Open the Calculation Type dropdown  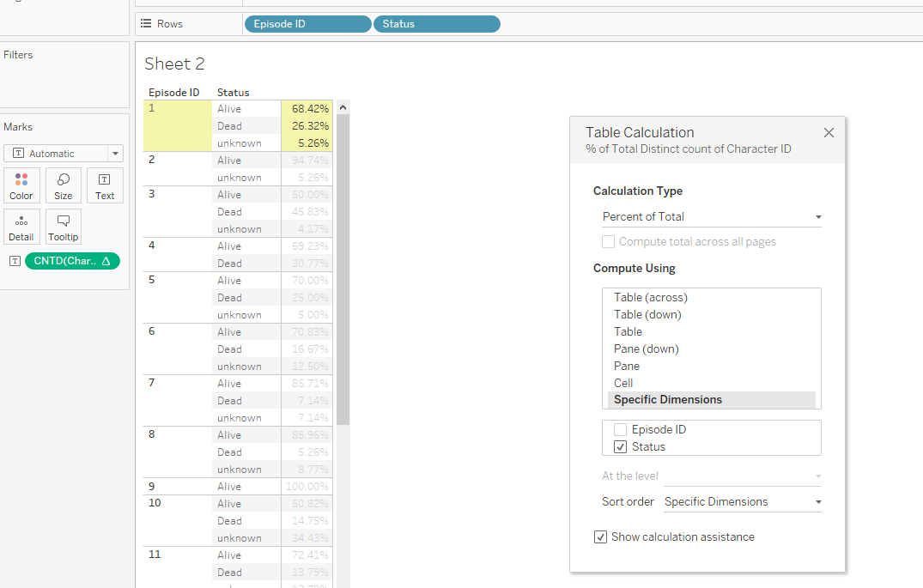[x=711, y=217]
